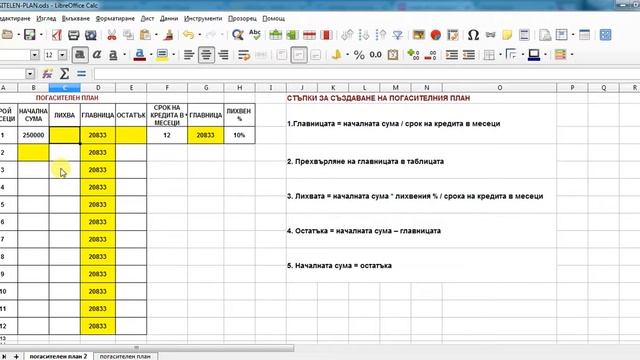
Task: Insert an image
Action: pyautogui.click(x=418, y=35)
